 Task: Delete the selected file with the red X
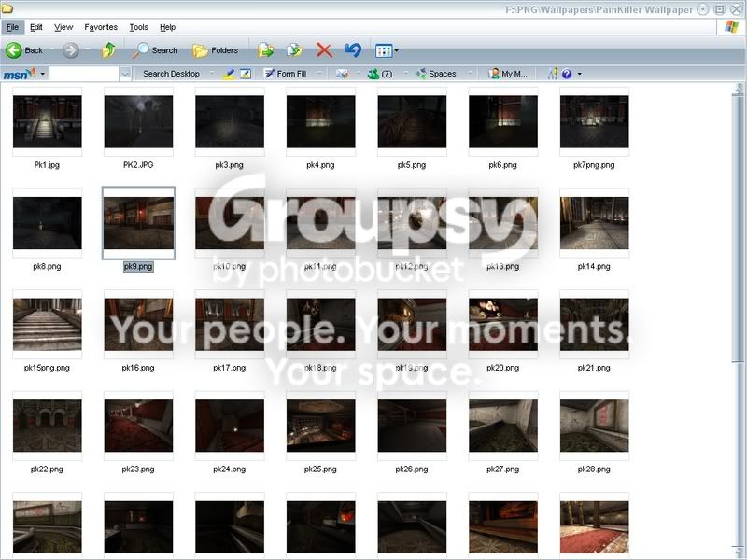tap(324, 50)
